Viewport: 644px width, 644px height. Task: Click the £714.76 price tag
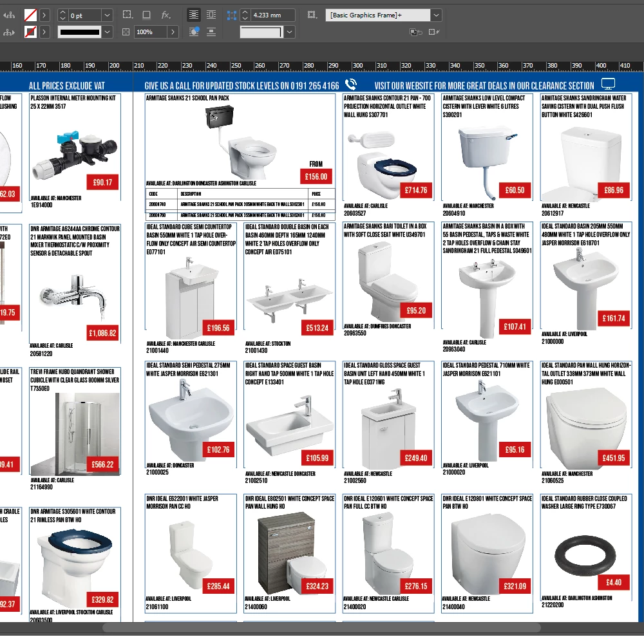click(x=416, y=190)
